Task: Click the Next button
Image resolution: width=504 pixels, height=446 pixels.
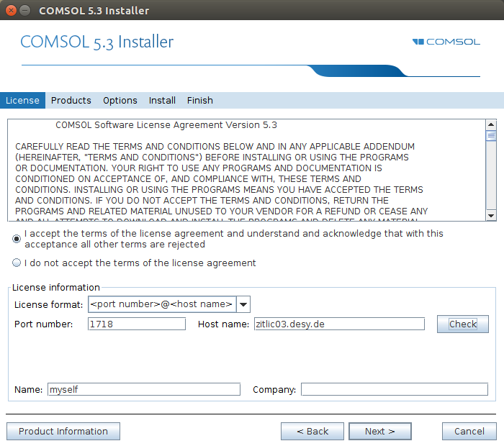Action: pos(379,432)
